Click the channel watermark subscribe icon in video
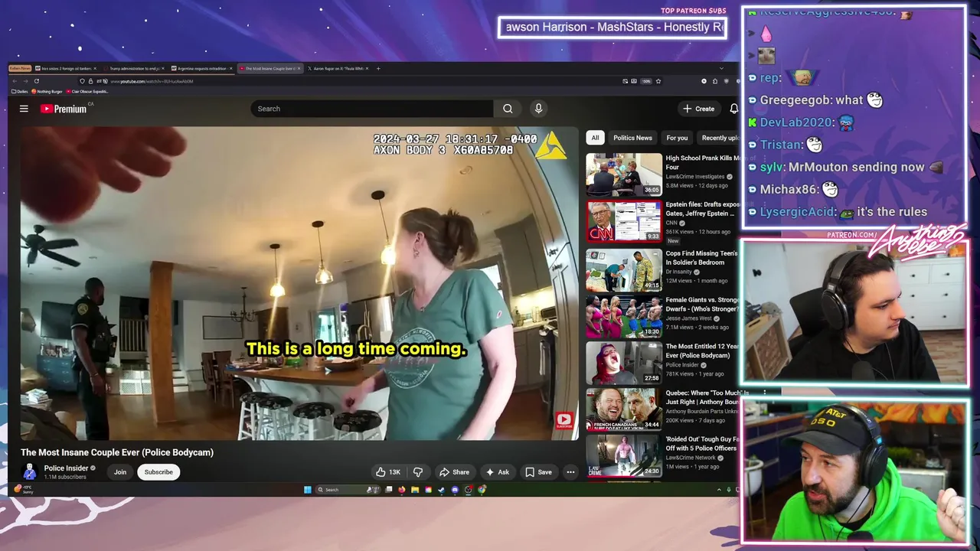The image size is (980, 551). tap(564, 419)
